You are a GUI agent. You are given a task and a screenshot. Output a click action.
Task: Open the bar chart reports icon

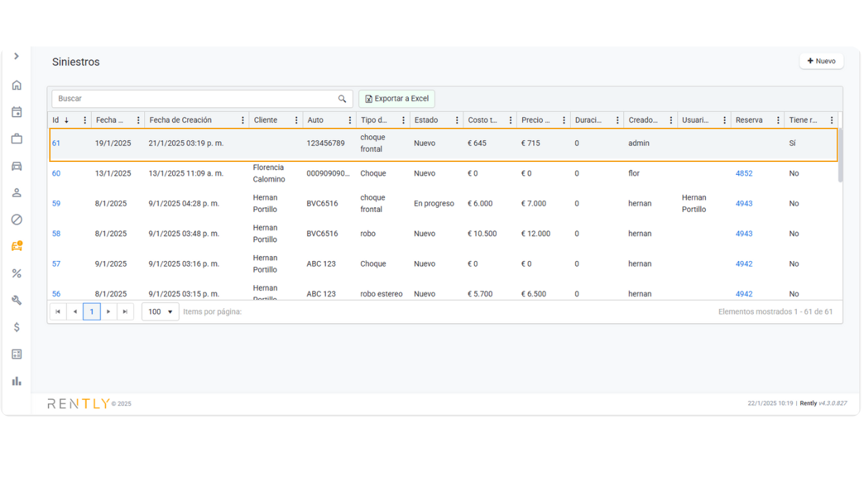coord(17,381)
